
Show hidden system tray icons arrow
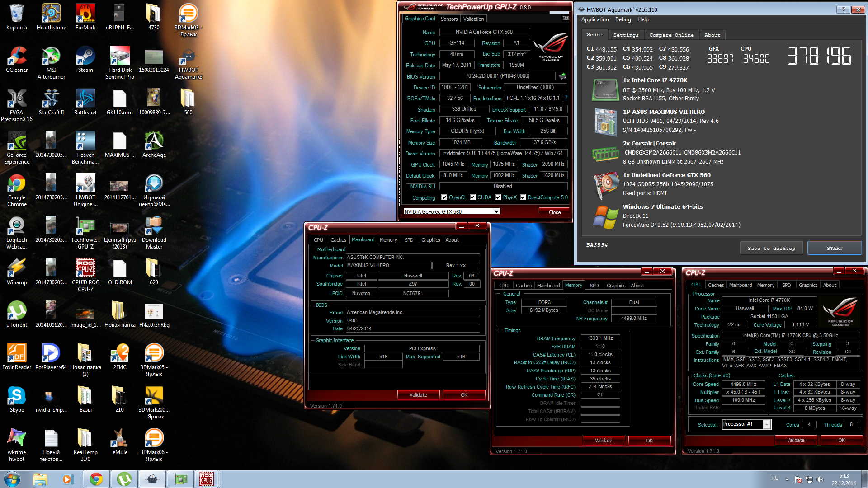coord(787,479)
